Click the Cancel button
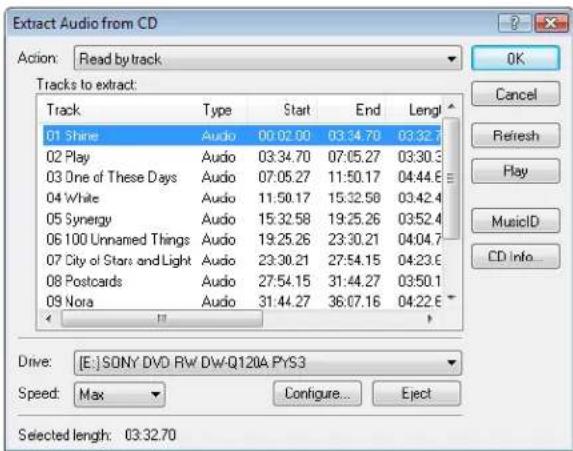573x451 pixels. click(x=515, y=94)
